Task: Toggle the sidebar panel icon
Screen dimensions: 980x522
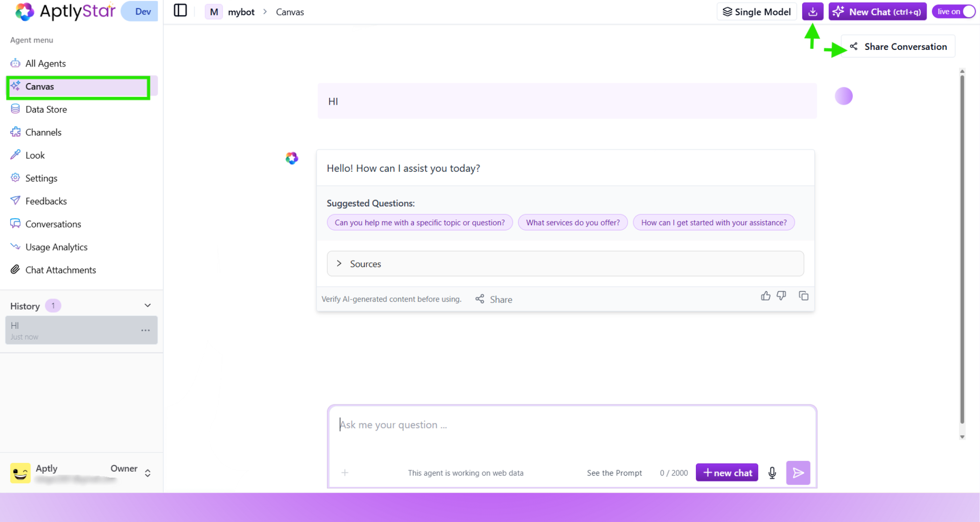Action: (x=180, y=11)
